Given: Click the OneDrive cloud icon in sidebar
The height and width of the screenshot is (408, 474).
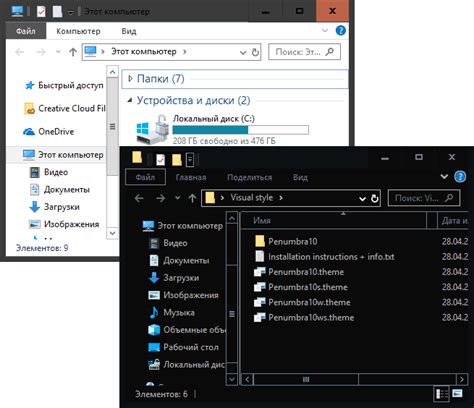Looking at the screenshot, I should (x=29, y=132).
